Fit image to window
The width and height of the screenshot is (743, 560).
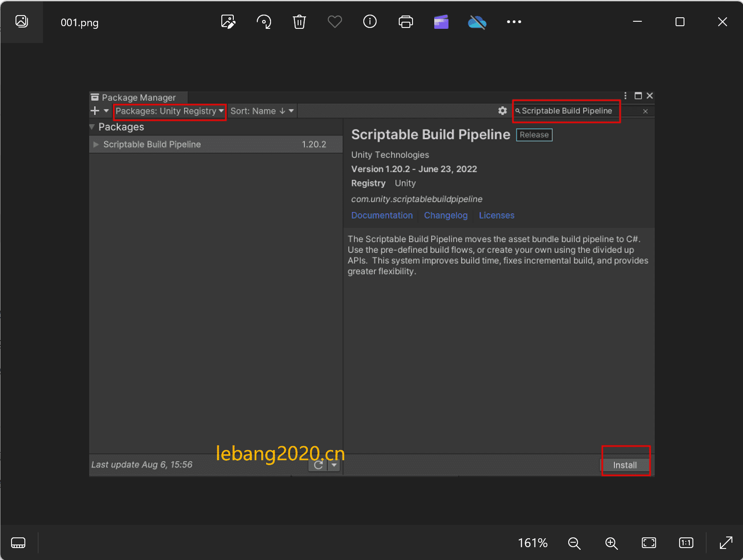pyautogui.click(x=649, y=543)
